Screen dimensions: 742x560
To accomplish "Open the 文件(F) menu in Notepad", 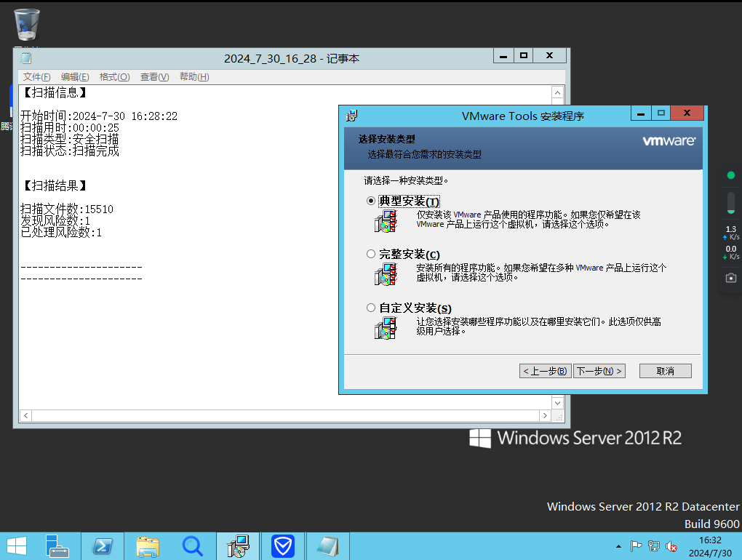I will [37, 76].
